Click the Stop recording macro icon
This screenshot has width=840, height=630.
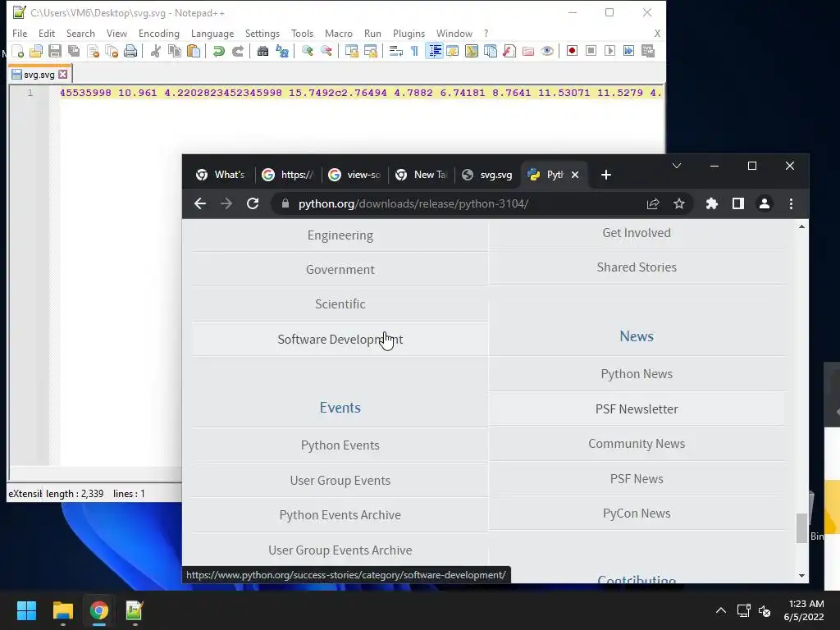coord(591,51)
